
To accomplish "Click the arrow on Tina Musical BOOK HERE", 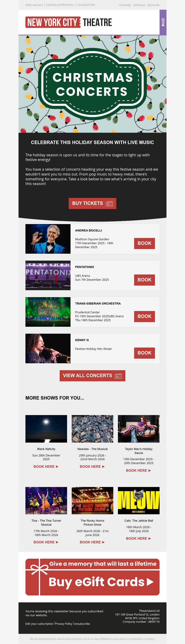I will pyautogui.click(x=57, y=542).
